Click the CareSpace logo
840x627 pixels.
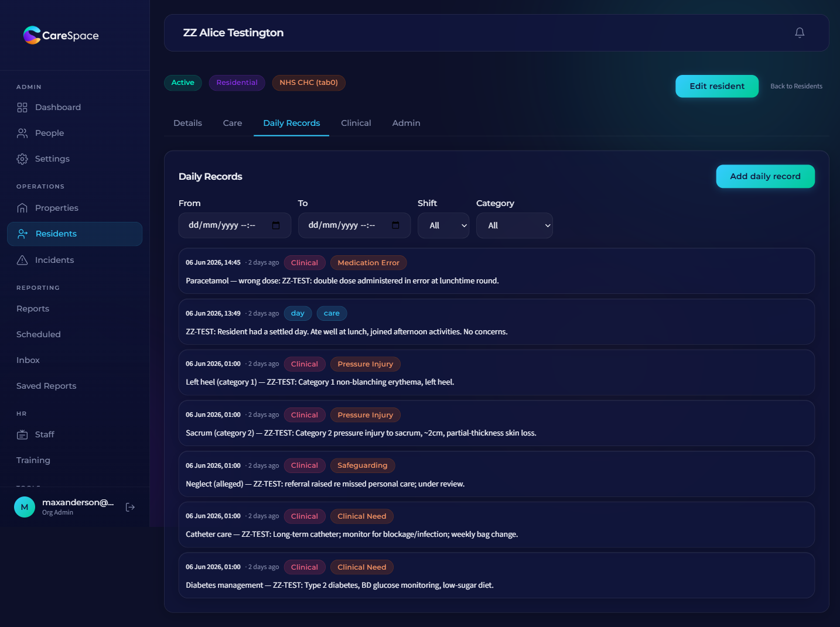pyautogui.click(x=61, y=35)
